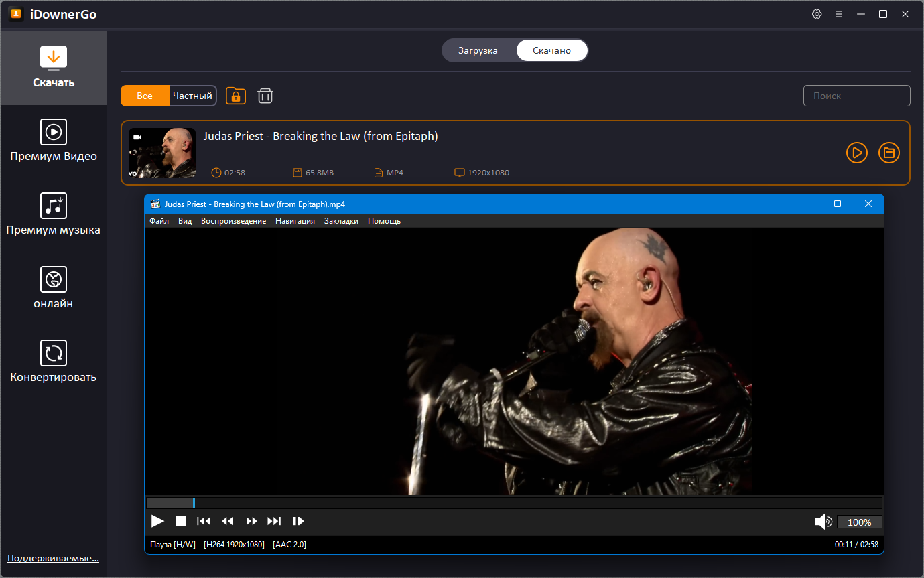The width and height of the screenshot is (924, 578).
Task: Click the download title Judas Priest - Breaking the Law
Action: (320, 136)
